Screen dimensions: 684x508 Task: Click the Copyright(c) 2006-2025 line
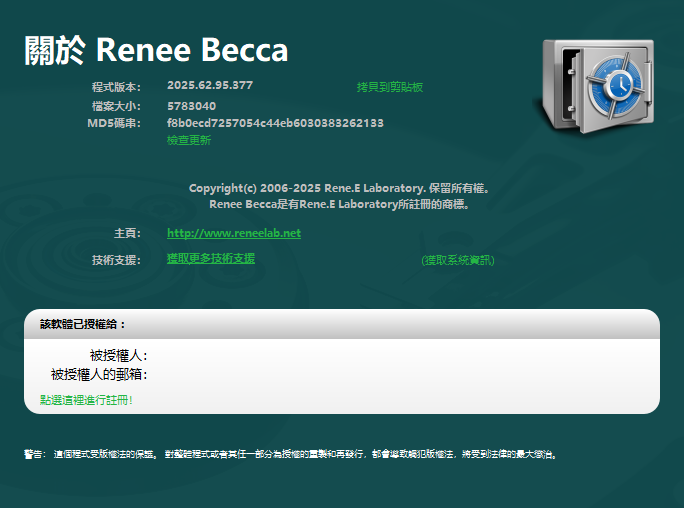[339, 188]
